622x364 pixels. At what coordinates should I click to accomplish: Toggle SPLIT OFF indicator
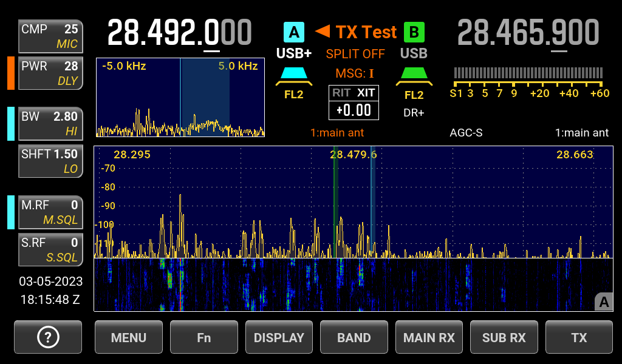pyautogui.click(x=355, y=54)
